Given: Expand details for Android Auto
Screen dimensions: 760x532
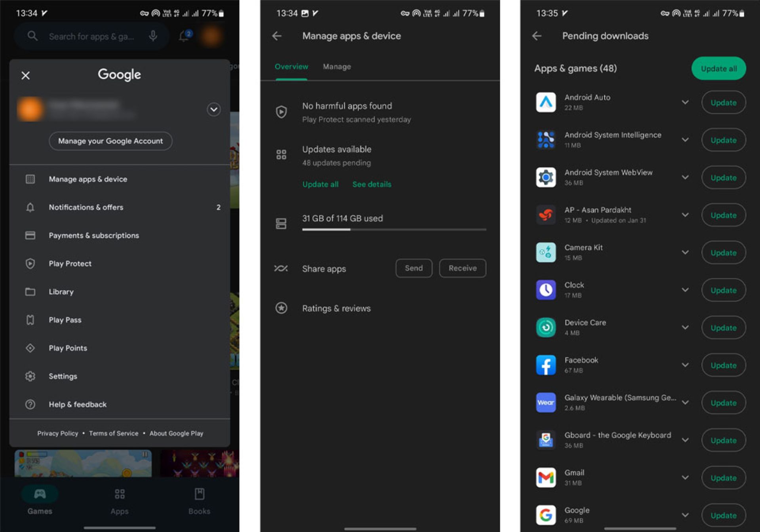Looking at the screenshot, I should coord(685,102).
